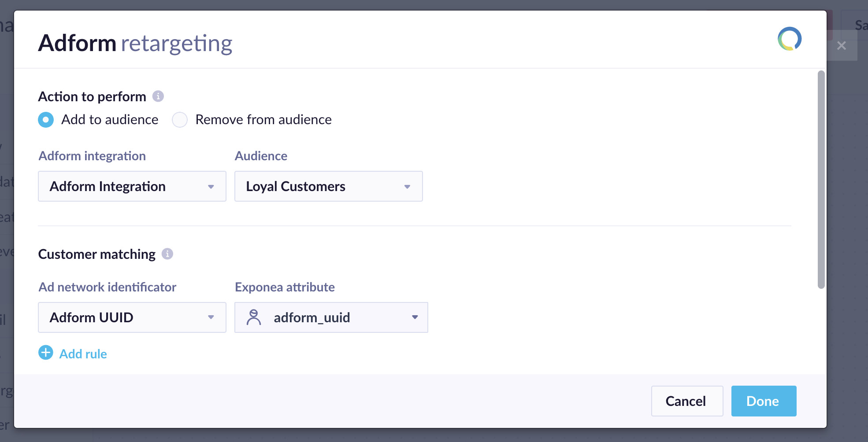
Task: Click the Audience field label
Action: pos(261,156)
